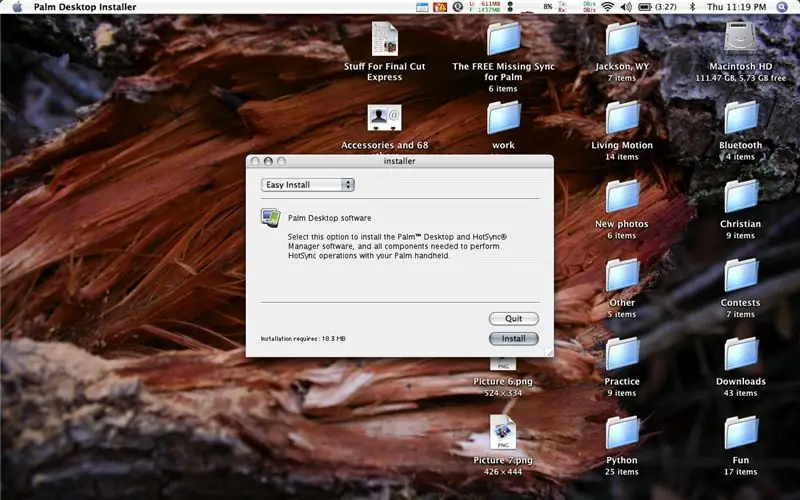Click the Quit button
The width and height of the screenshot is (800, 500).
(514, 318)
